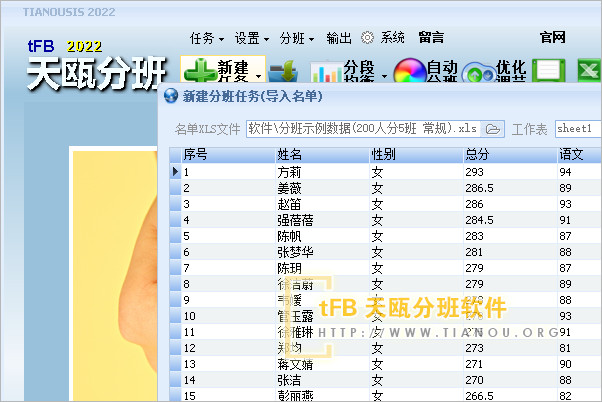Sort by 总分 column header
Screen dimensions: 602x402
tap(510, 155)
